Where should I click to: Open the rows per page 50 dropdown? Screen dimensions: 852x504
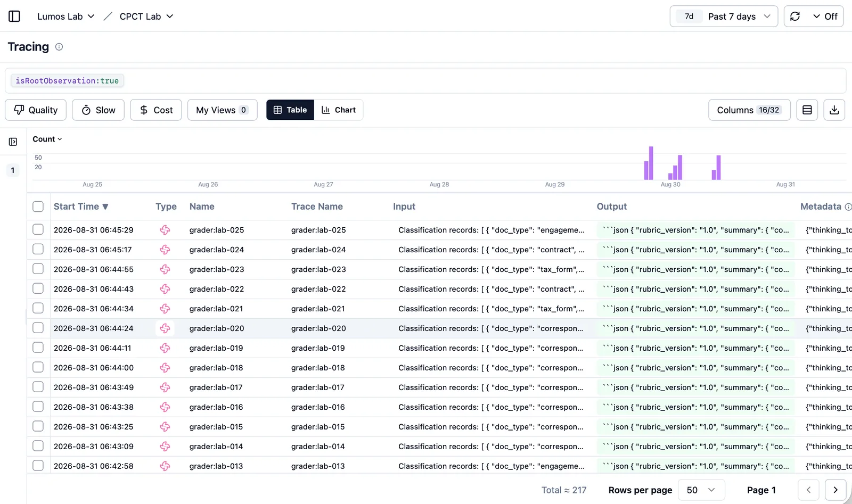point(701,490)
